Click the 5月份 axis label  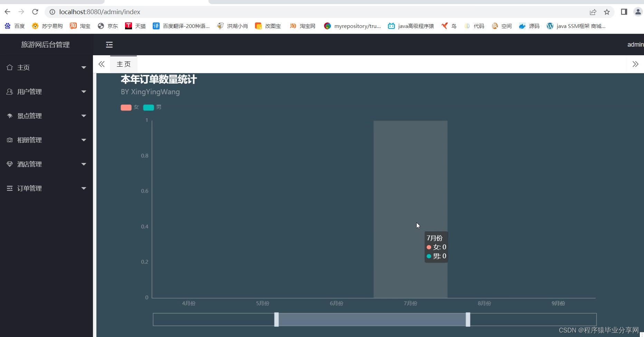pyautogui.click(x=263, y=304)
